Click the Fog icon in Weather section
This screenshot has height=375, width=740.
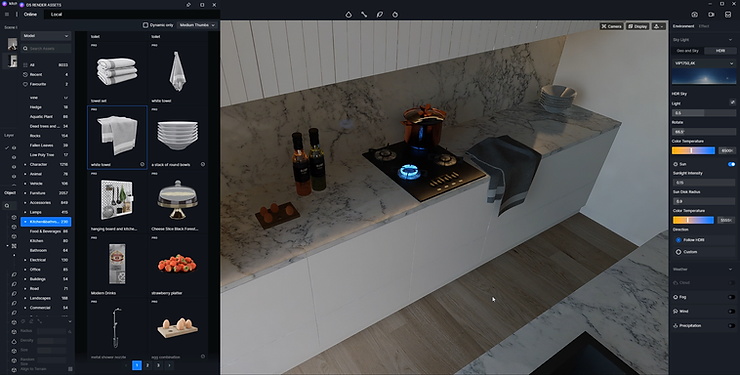coord(676,297)
